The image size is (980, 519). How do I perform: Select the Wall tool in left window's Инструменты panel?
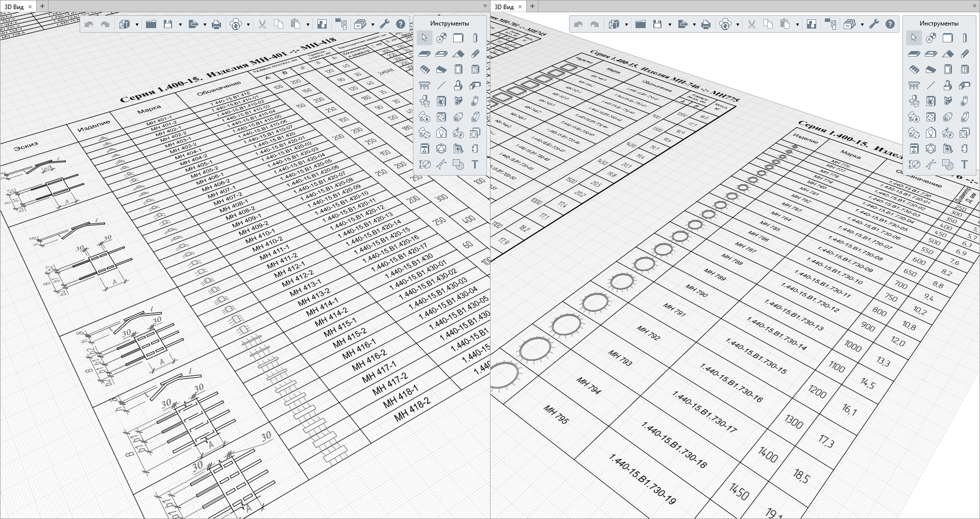(458, 38)
